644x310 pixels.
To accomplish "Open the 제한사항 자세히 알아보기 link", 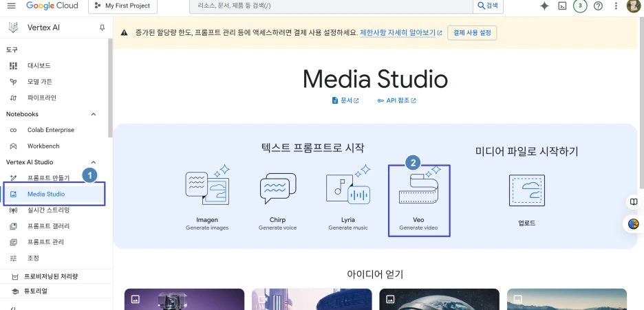I will pyautogui.click(x=401, y=33).
